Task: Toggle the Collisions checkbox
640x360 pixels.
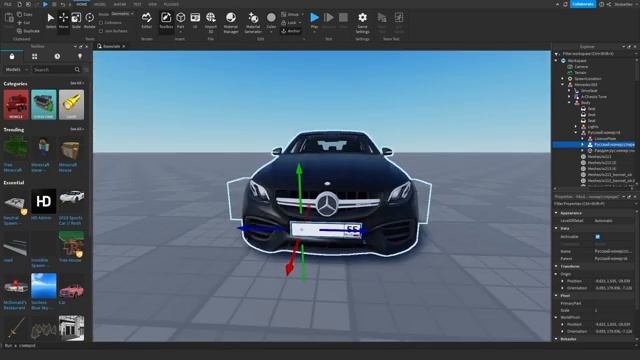Action: click(x=101, y=23)
